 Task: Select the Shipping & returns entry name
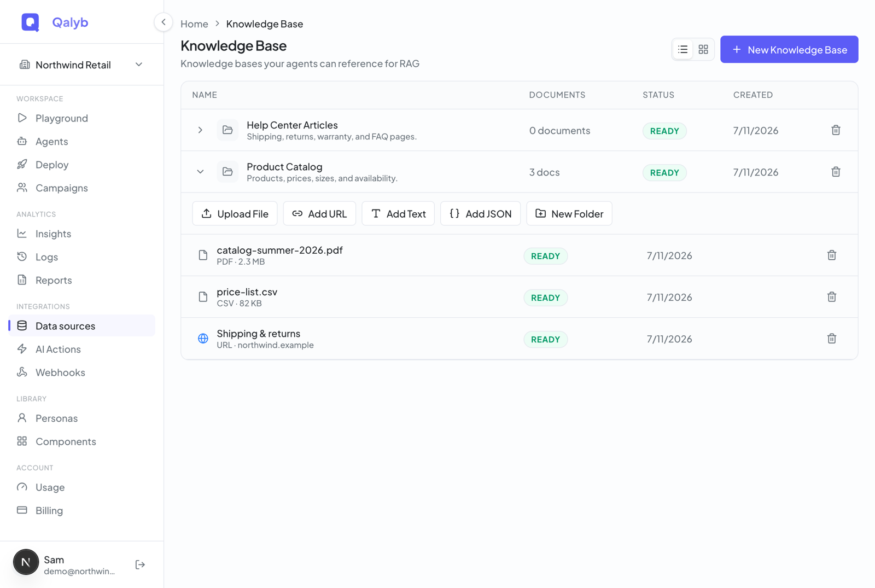point(258,334)
